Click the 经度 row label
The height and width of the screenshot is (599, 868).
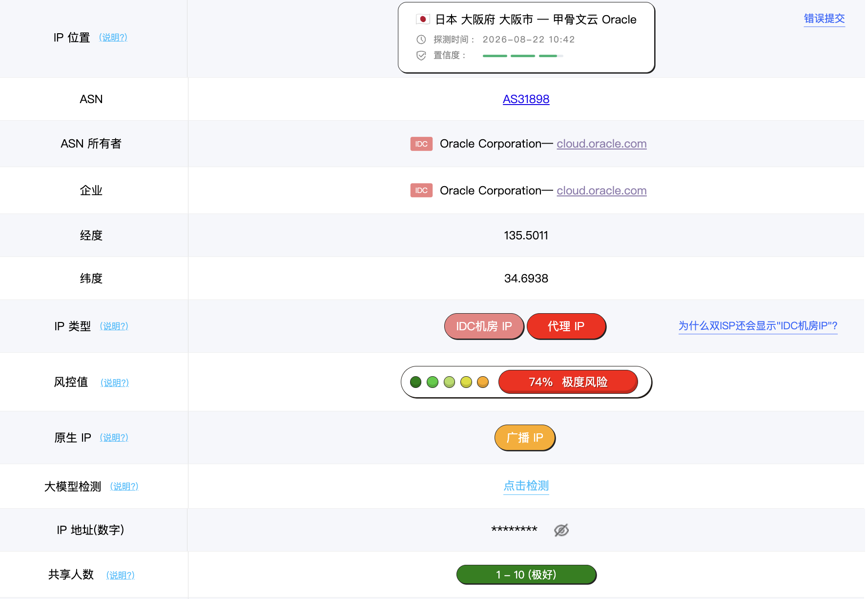(x=91, y=235)
